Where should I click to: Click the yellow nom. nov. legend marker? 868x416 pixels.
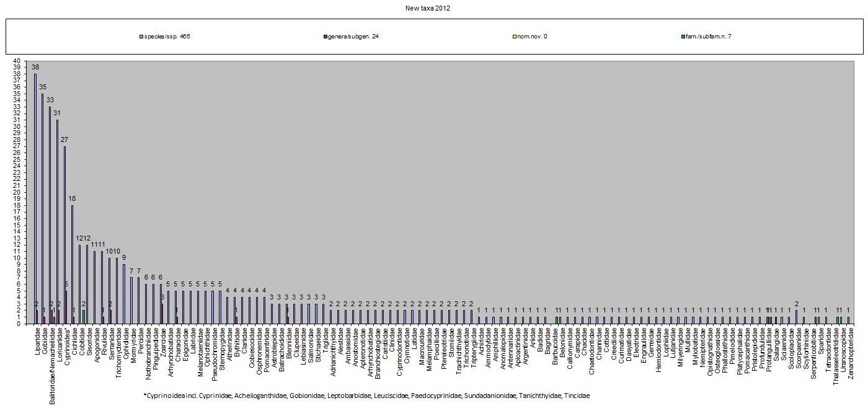[514, 37]
